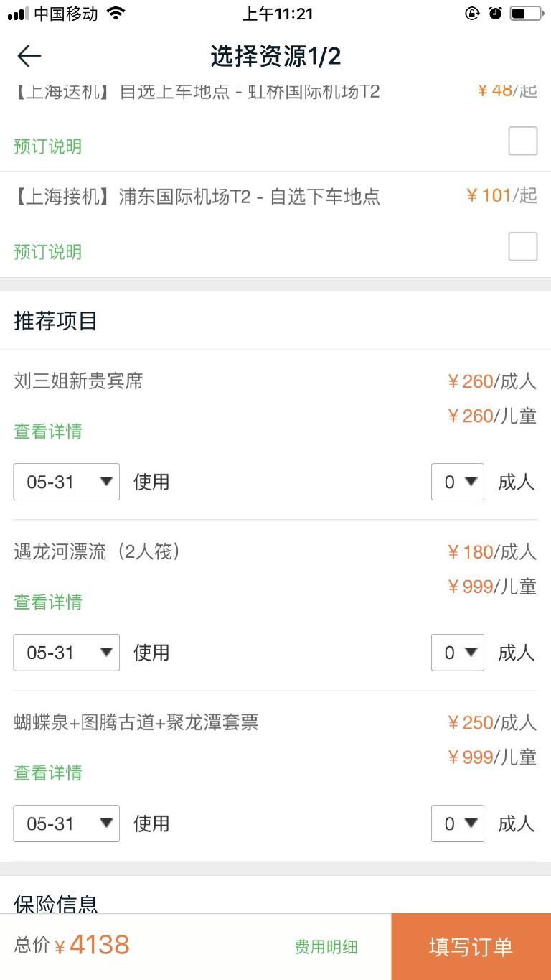Viewport: 551px width, 980px height.
Task: Open date dropdown for 刘三姐新贵宾席
Action: 66,482
